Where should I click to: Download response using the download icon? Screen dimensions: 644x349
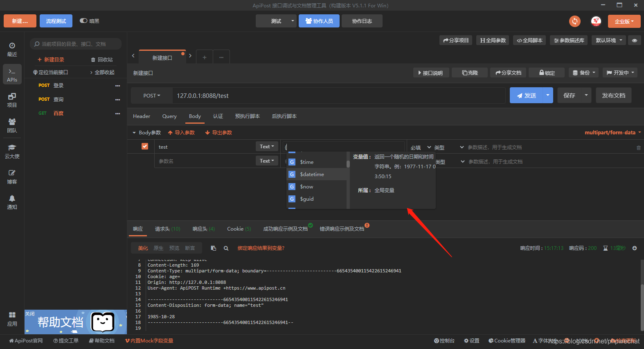635,248
